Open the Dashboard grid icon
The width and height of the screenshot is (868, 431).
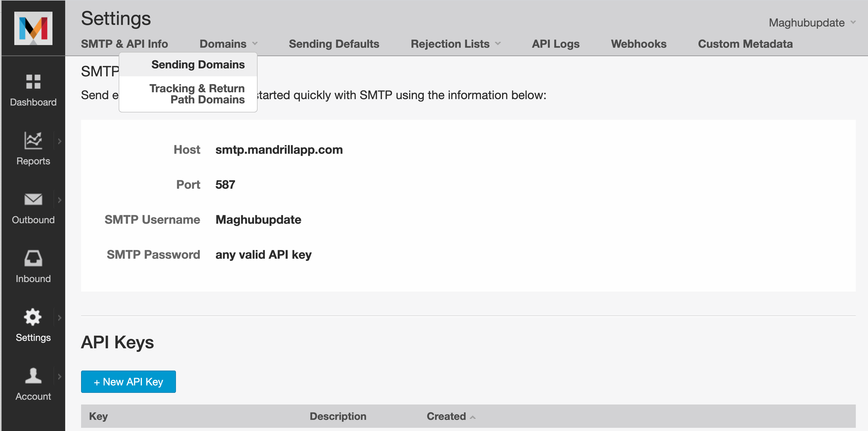click(x=33, y=82)
